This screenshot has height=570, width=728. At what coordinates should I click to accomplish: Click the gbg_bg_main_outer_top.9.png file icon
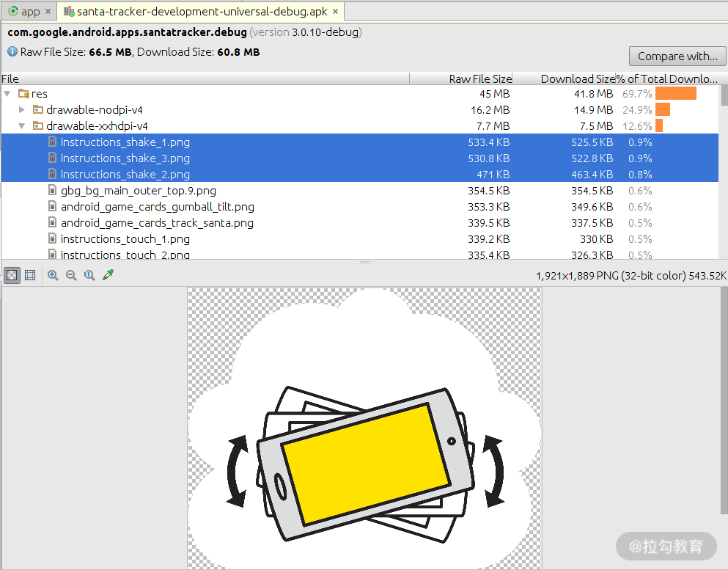point(53,191)
